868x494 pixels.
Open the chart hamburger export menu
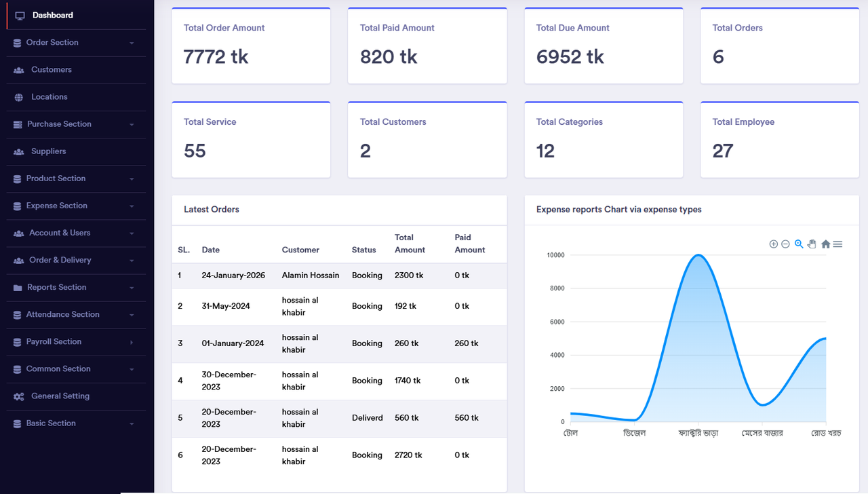(837, 244)
